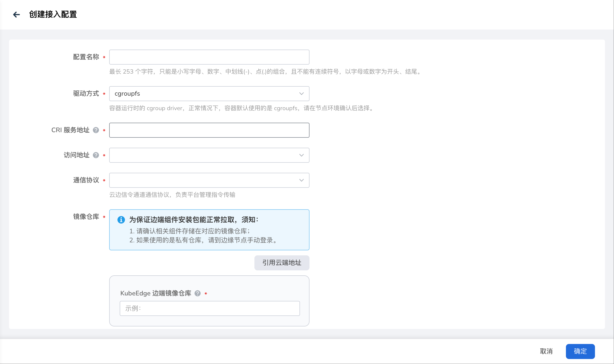Open the 访问地址 dropdown
The image size is (614, 364).
[209, 155]
